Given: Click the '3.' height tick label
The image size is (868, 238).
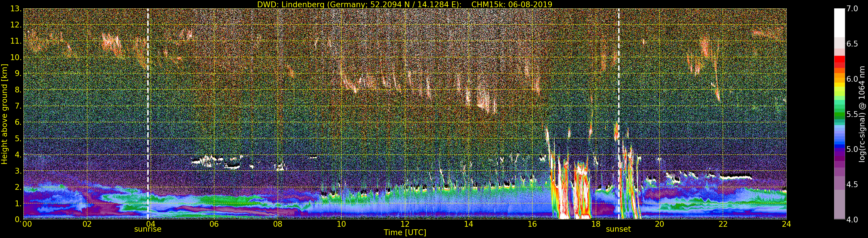Looking at the screenshot, I should click(18, 171).
